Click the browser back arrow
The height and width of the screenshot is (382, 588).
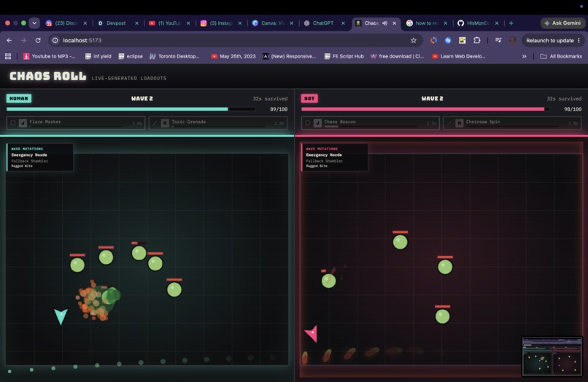(x=9, y=41)
